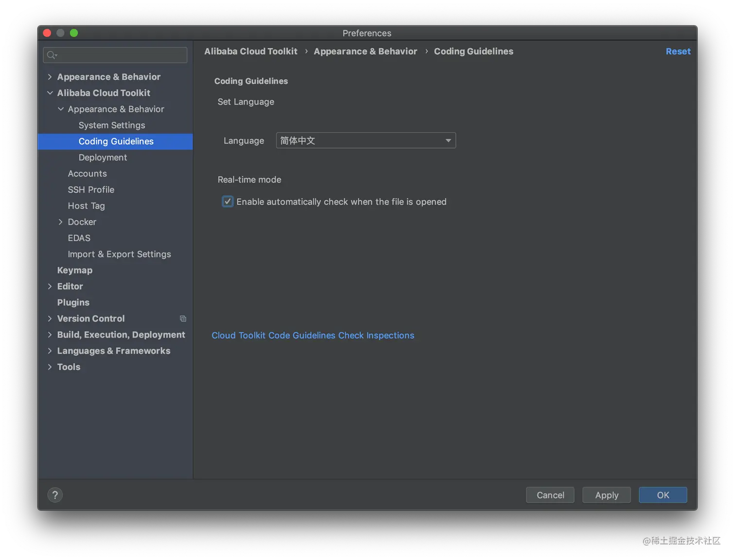Confirm with the OK button

tap(663, 495)
